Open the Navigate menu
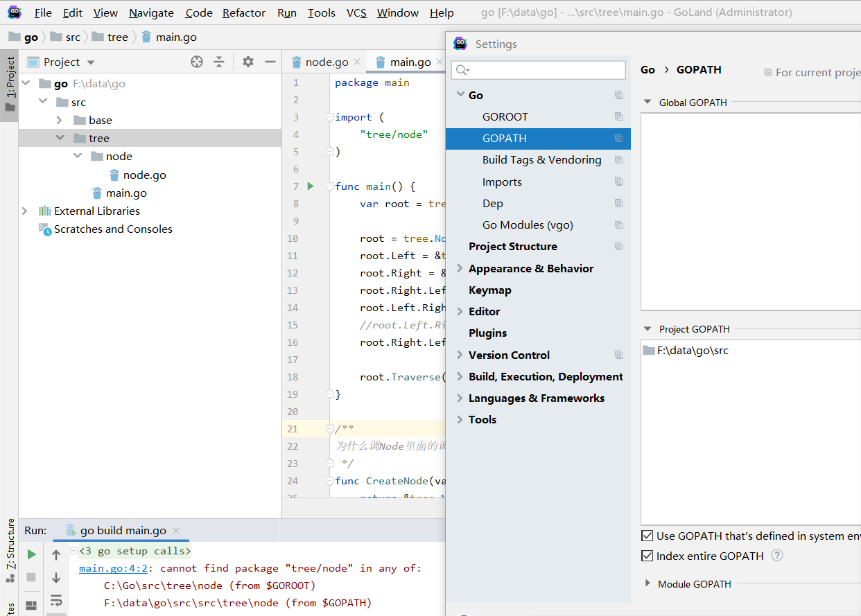The image size is (861, 616). point(151,12)
